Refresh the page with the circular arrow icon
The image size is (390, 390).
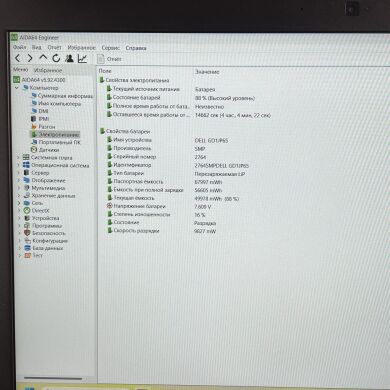click(x=56, y=58)
